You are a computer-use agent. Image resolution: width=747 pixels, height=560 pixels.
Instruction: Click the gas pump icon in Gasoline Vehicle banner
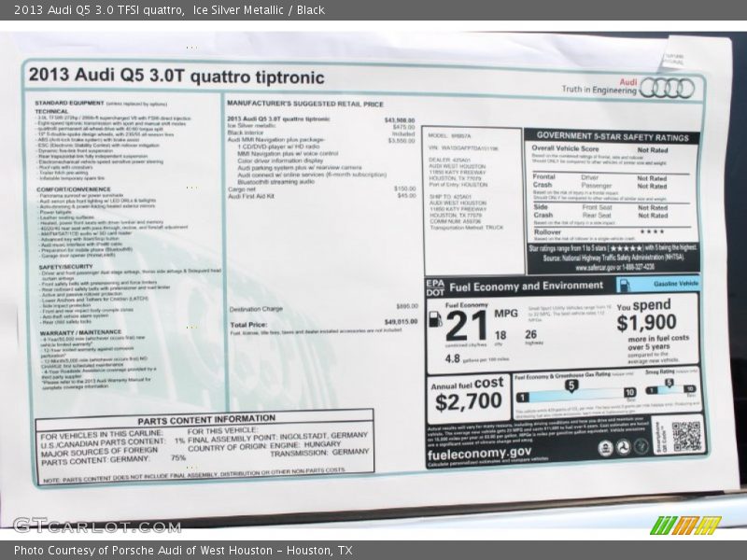click(x=625, y=286)
